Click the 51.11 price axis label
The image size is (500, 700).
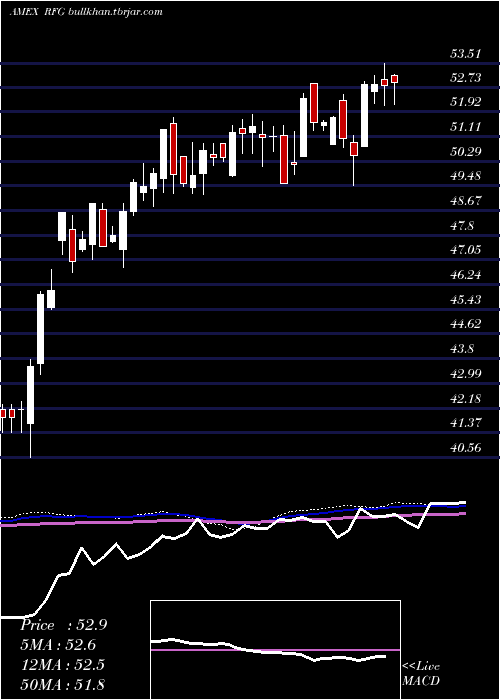pyautogui.click(x=466, y=127)
